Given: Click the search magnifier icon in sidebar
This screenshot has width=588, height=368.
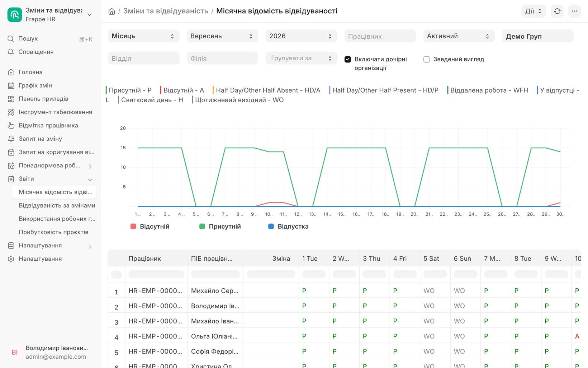Looking at the screenshot, I should click(11, 38).
